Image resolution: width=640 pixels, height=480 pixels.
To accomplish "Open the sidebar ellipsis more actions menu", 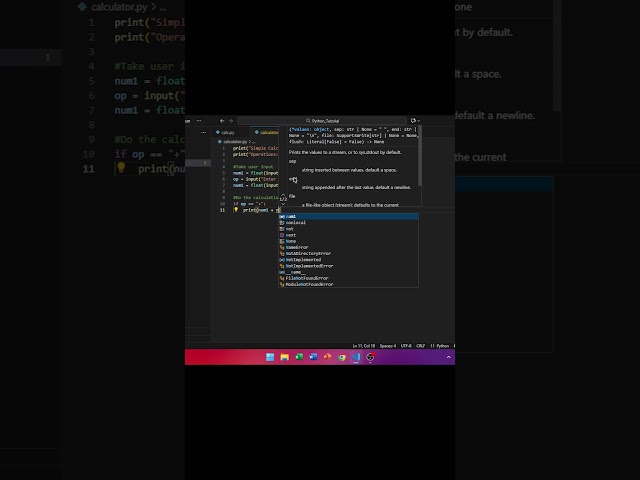I will point(203,132).
